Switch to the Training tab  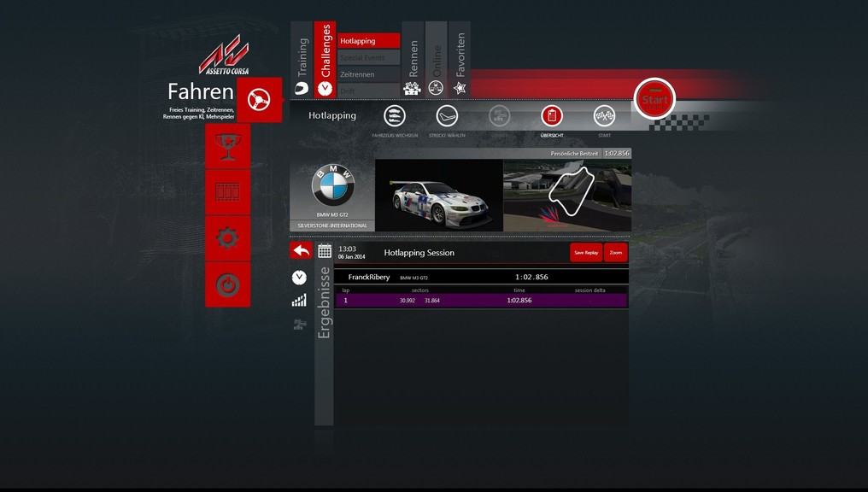click(302, 60)
